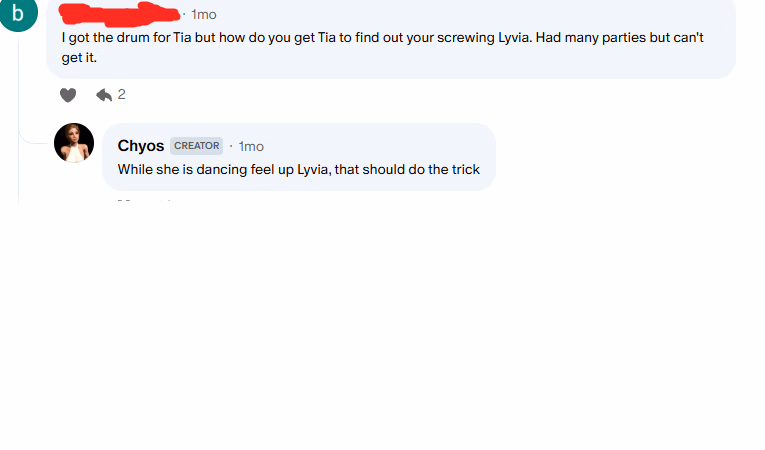Open the "1mo" timestamp beside CREATOR badge
This screenshot has width=765, height=450.
(251, 147)
